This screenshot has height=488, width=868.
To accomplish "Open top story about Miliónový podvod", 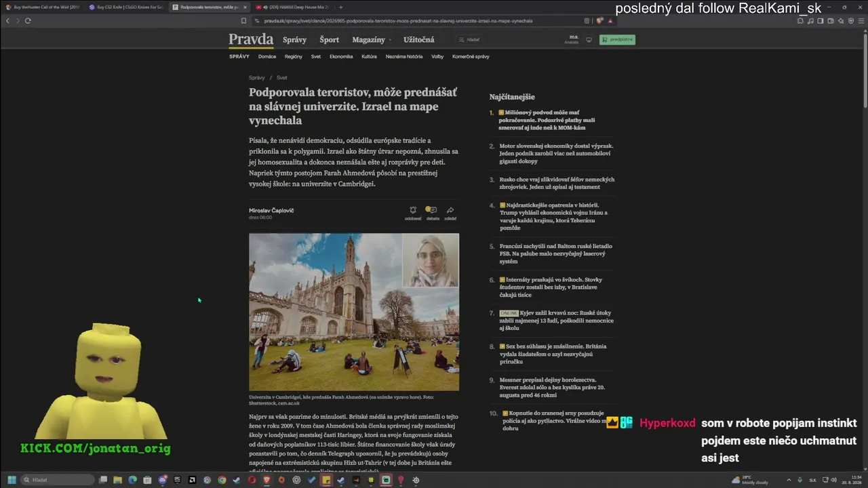I will pyautogui.click(x=548, y=120).
